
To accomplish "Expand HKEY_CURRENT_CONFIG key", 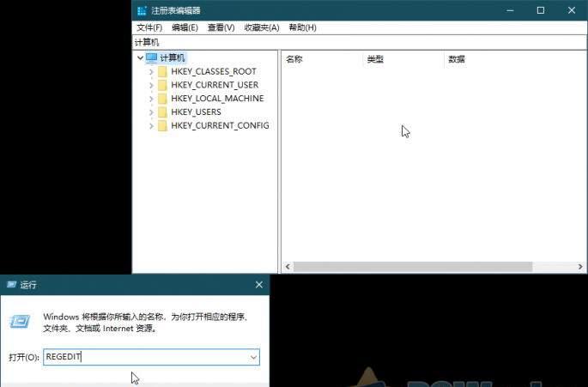I will pos(151,125).
